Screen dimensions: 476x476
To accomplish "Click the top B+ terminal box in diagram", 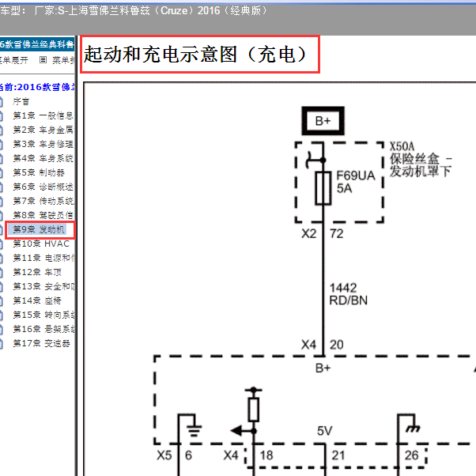I will click(323, 121).
